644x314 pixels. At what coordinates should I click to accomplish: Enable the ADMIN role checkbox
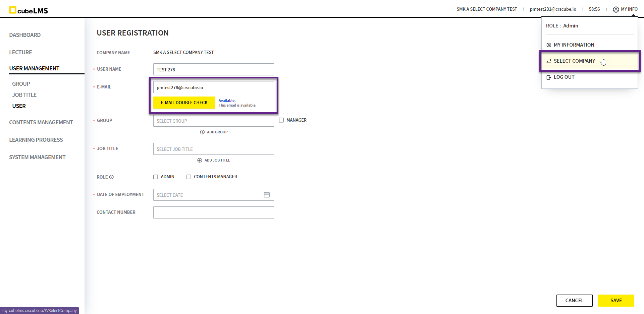click(x=156, y=177)
